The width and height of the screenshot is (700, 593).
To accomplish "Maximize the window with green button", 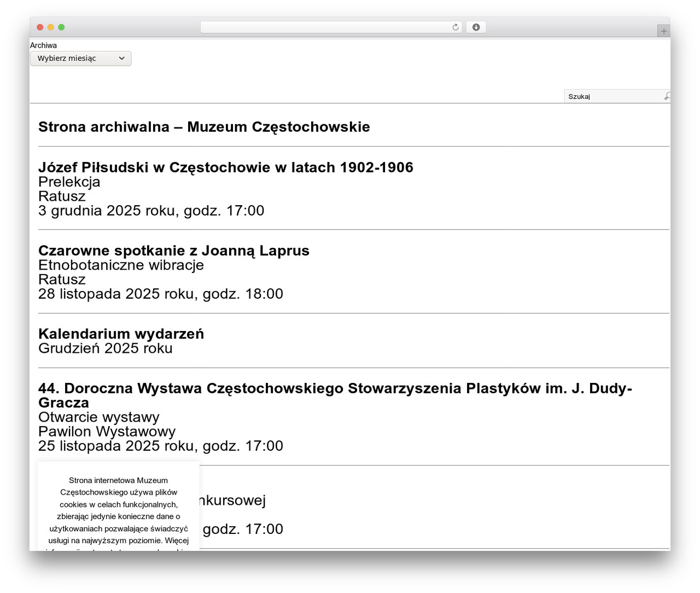I will click(x=61, y=27).
